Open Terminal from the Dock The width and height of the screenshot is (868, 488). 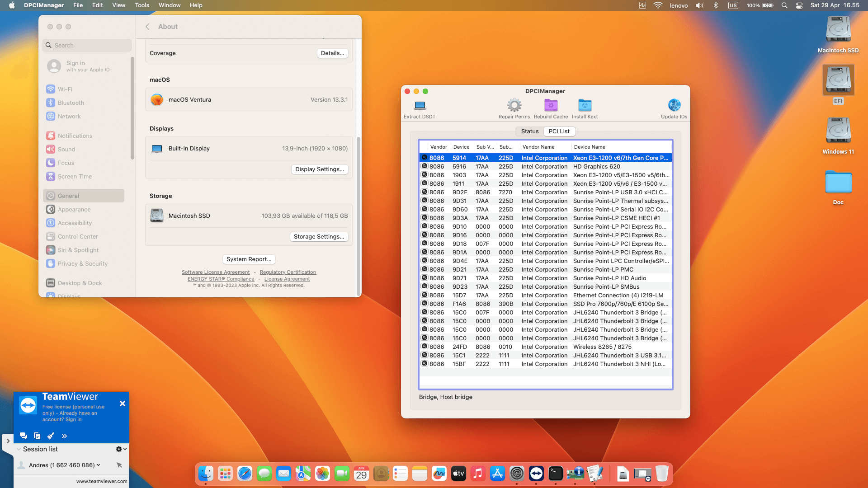[556, 473]
